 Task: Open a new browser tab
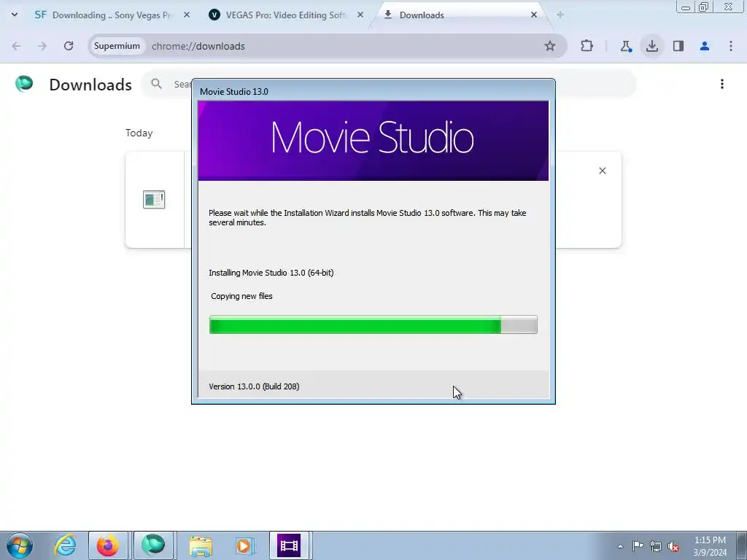[x=560, y=15]
